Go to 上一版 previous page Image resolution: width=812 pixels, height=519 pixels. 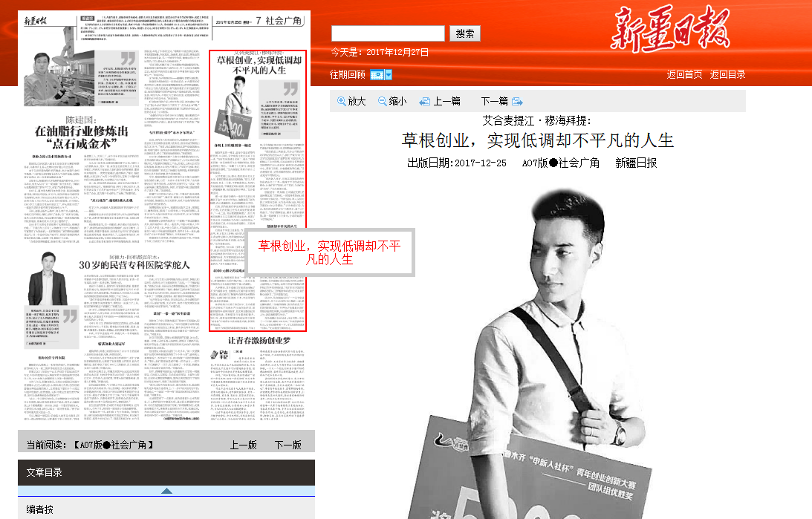click(243, 445)
